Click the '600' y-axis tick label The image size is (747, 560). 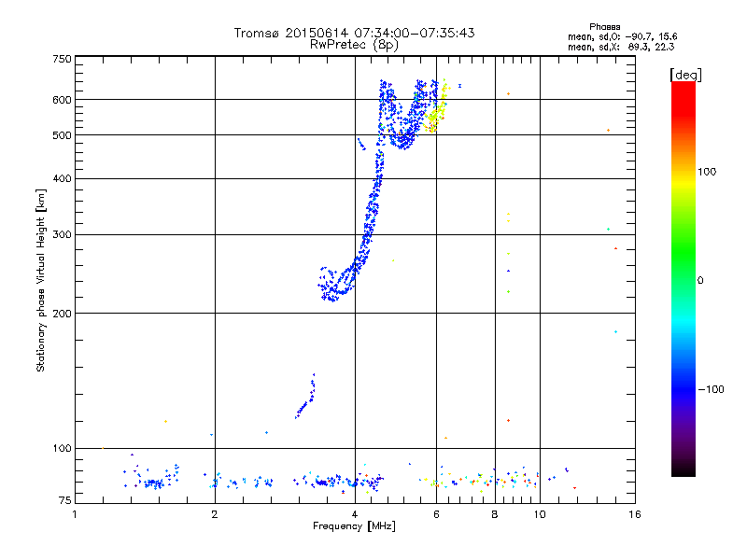tap(62, 100)
